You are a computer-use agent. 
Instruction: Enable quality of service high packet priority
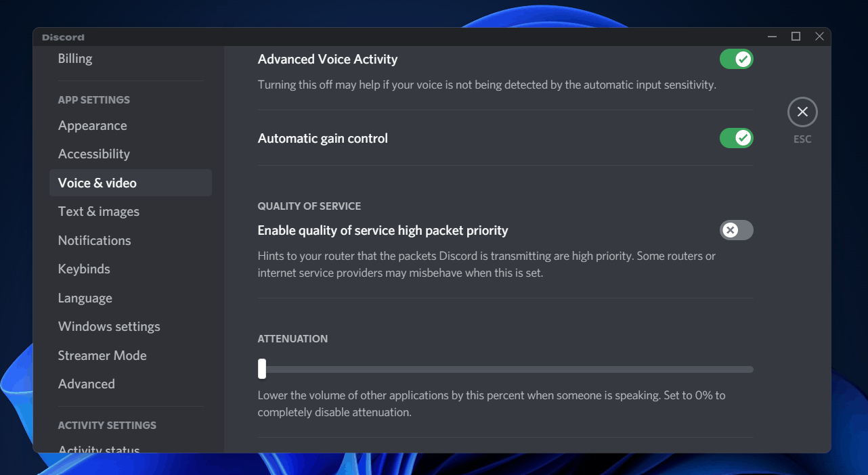[736, 231]
